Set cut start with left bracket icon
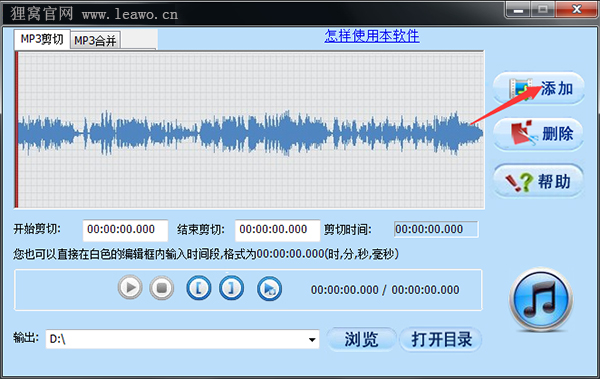Screen dimensions: 600x379 pyautogui.click(x=198, y=288)
